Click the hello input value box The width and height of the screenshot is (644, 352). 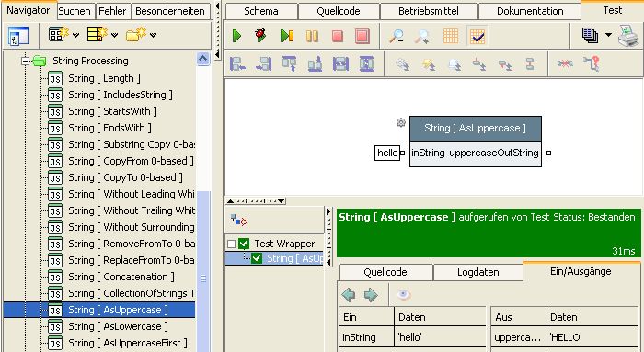[x=387, y=153]
